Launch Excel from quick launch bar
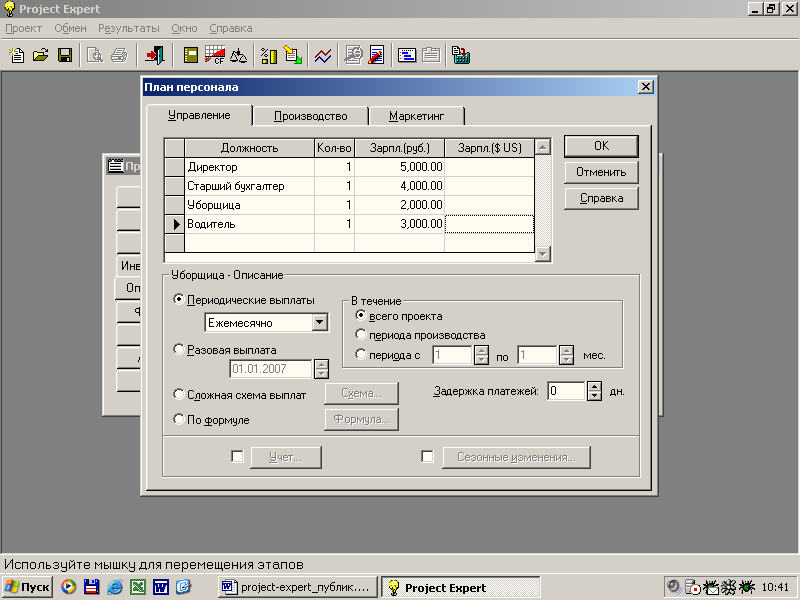The image size is (800, 600). point(138,587)
